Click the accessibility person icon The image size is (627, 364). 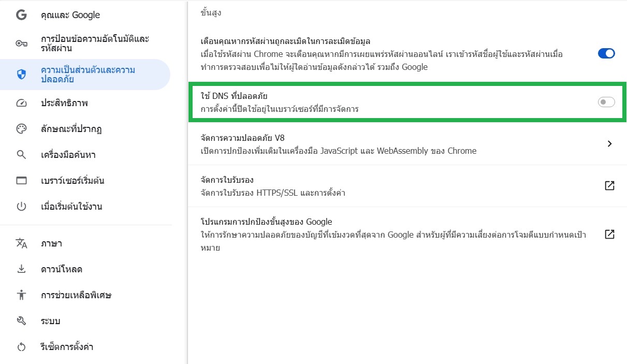click(x=21, y=295)
